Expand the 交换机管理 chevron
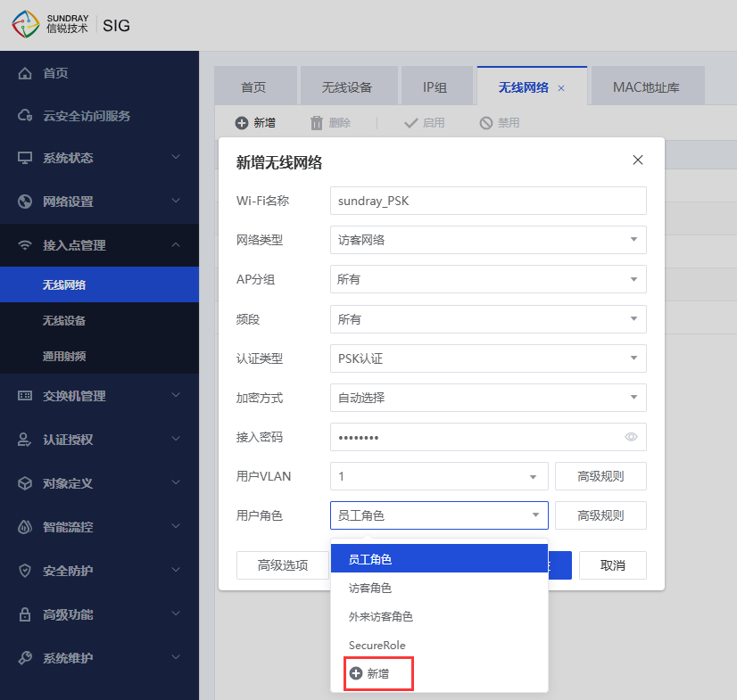This screenshot has height=700, width=737. coord(176,395)
